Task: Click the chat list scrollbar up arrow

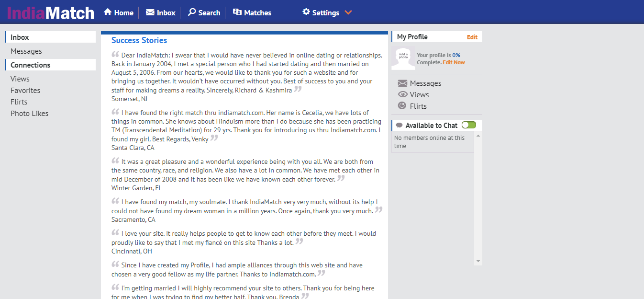Action: pyautogui.click(x=478, y=136)
